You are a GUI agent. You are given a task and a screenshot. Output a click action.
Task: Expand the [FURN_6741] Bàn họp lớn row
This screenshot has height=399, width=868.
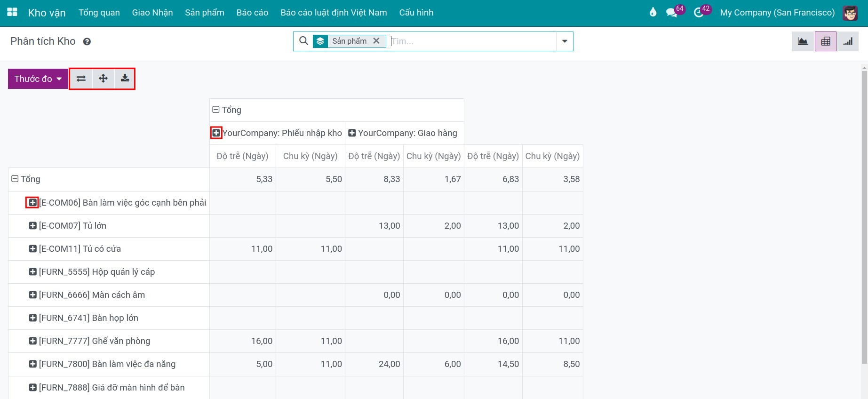(x=32, y=318)
